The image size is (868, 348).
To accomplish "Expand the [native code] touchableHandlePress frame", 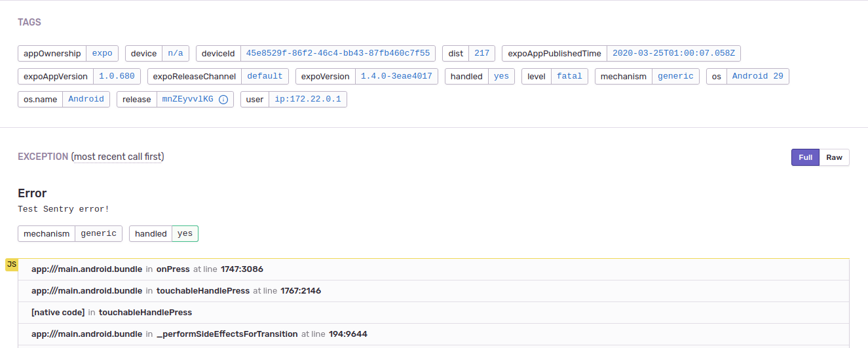I will tap(433, 313).
